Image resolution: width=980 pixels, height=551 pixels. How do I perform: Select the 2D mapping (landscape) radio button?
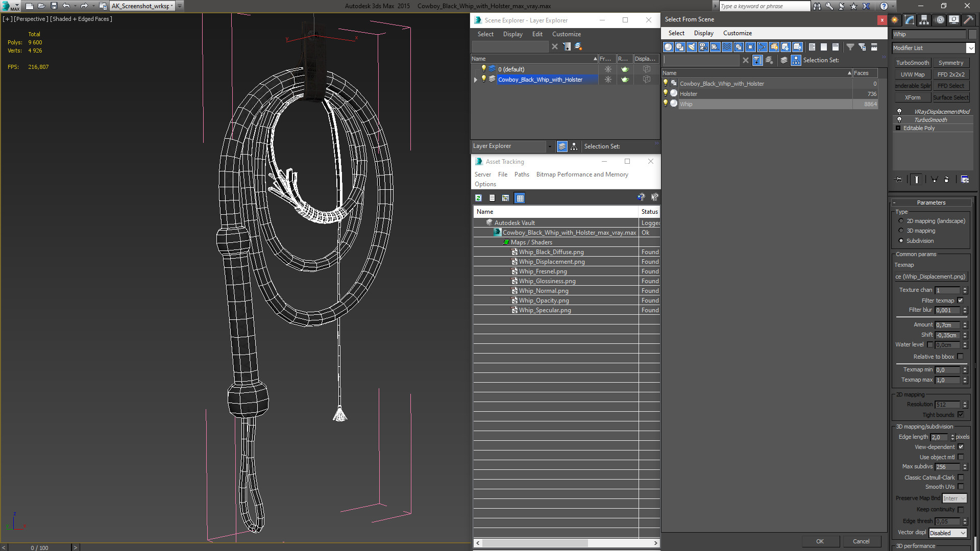pyautogui.click(x=901, y=221)
